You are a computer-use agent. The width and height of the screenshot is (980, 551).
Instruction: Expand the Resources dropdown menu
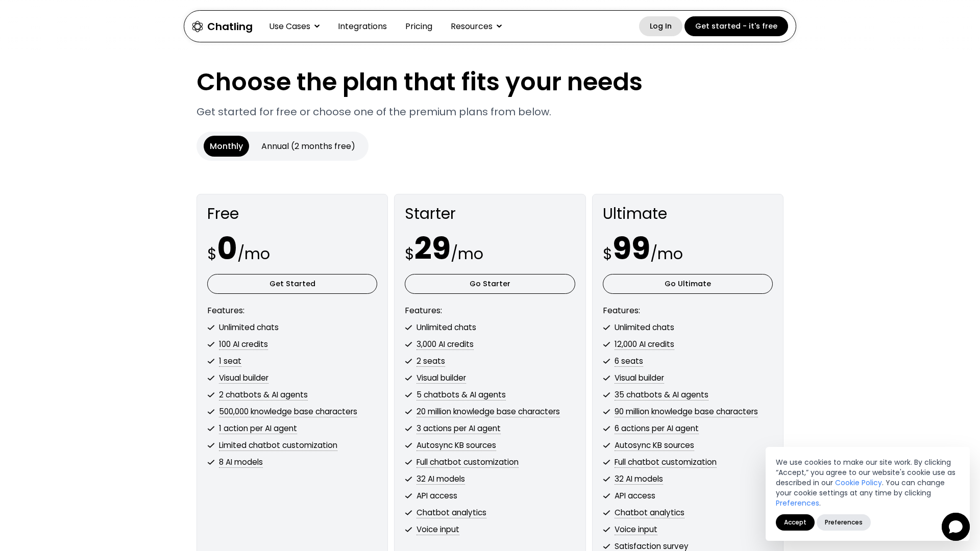tap(476, 27)
